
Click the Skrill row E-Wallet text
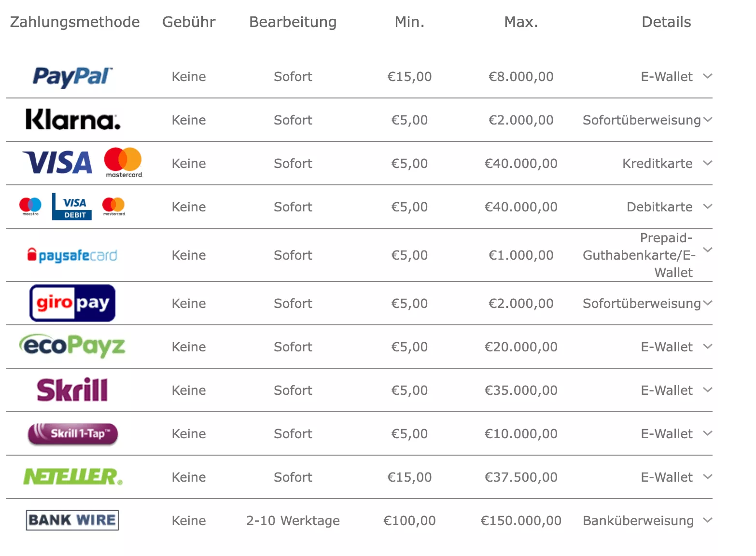667,390
